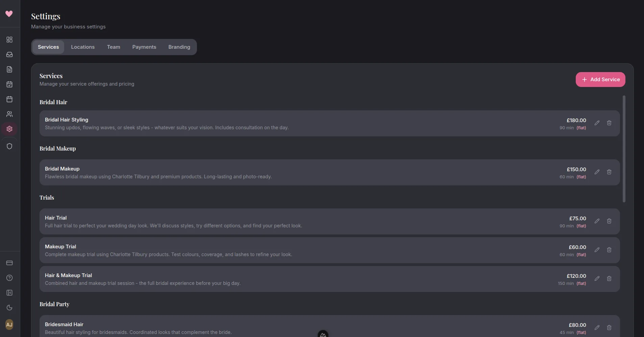Screen dimensions: 644x337
Task: Open the card payment icon near the bottom sidebar
Action: (x=9, y=263)
